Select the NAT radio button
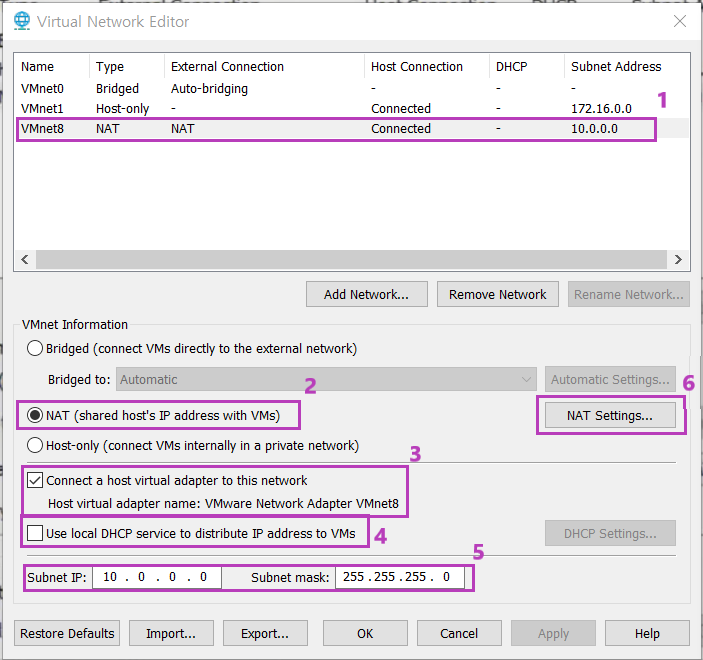The height and width of the screenshot is (660, 703). 35,415
